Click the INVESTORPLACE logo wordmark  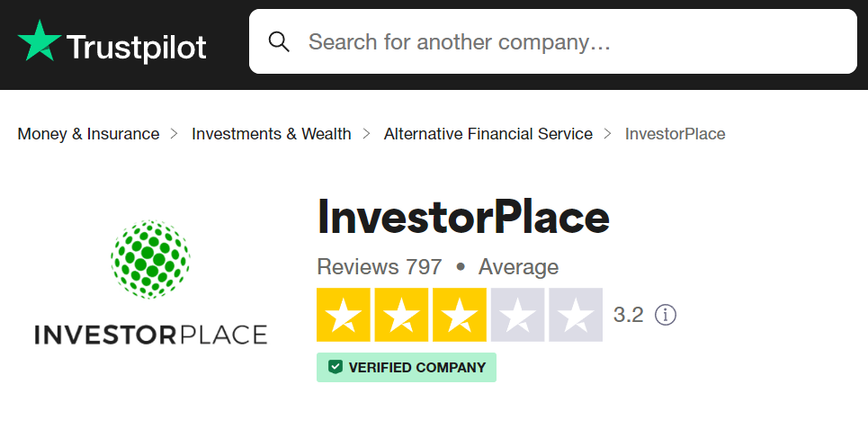pyautogui.click(x=150, y=335)
